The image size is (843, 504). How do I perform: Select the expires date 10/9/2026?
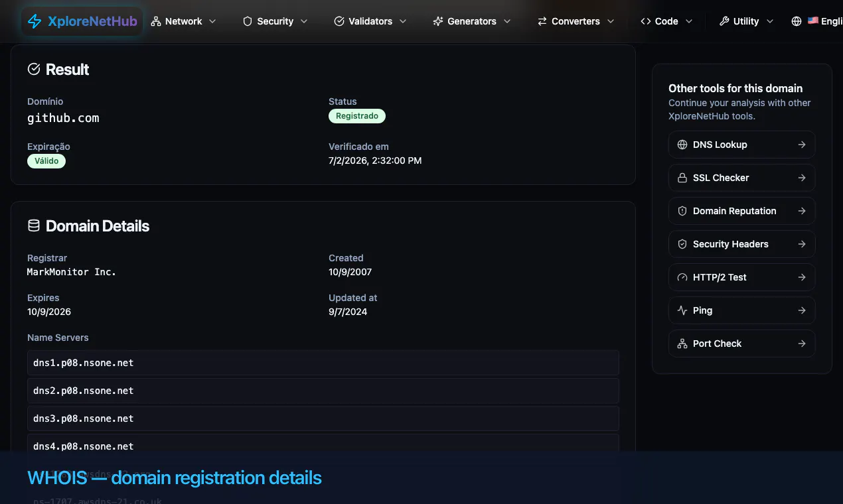(x=49, y=312)
